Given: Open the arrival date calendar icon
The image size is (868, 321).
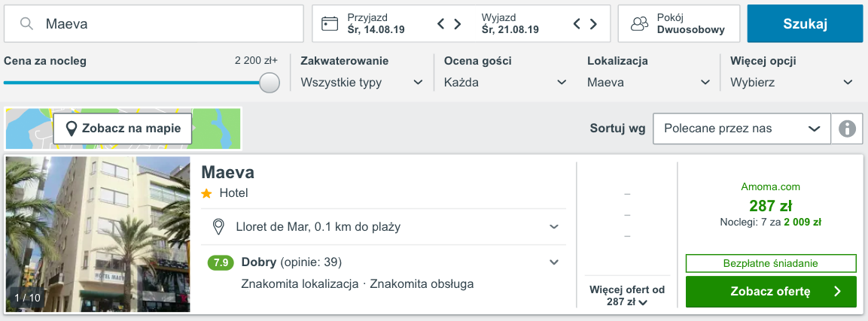Looking at the screenshot, I should point(330,24).
